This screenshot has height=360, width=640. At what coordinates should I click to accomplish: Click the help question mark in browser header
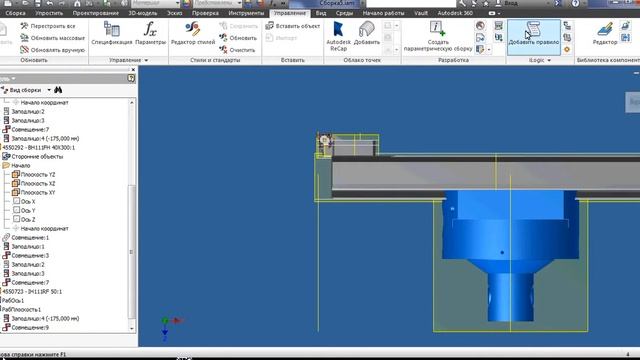click(131, 78)
